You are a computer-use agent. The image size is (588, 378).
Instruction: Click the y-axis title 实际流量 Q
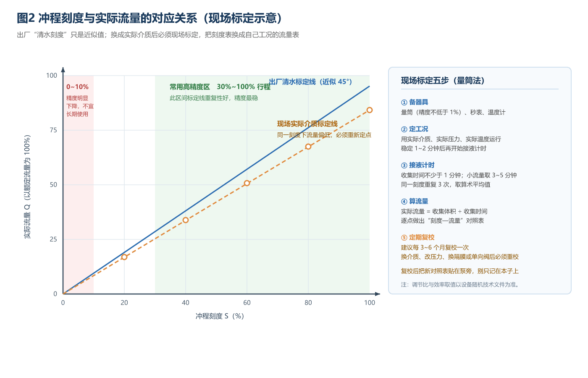[27, 187]
